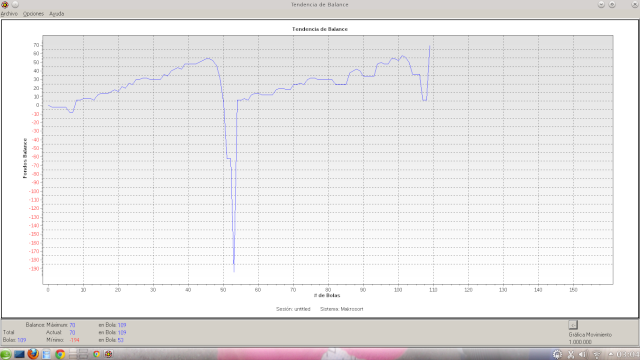Open the Opciones menu
Image resolution: width=640 pixels, height=360 pixels.
click(33, 13)
